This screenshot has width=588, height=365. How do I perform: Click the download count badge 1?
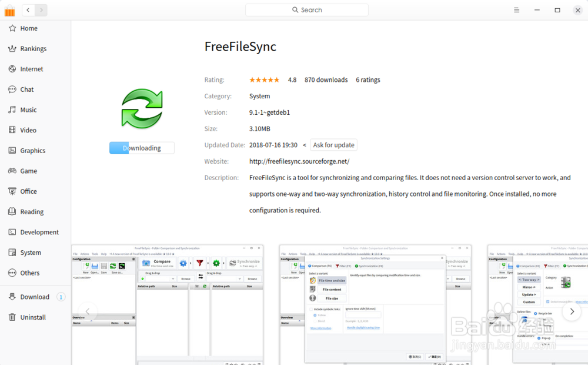[61, 297]
